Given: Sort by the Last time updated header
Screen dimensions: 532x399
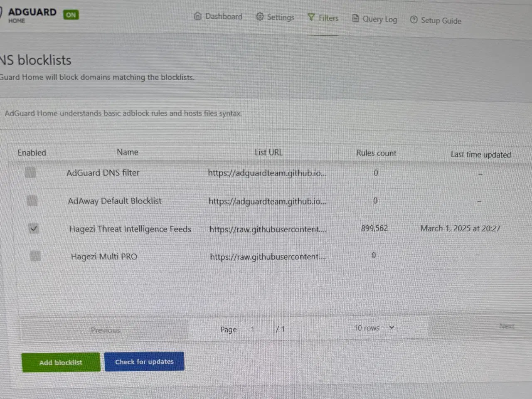Looking at the screenshot, I should 481,154.
